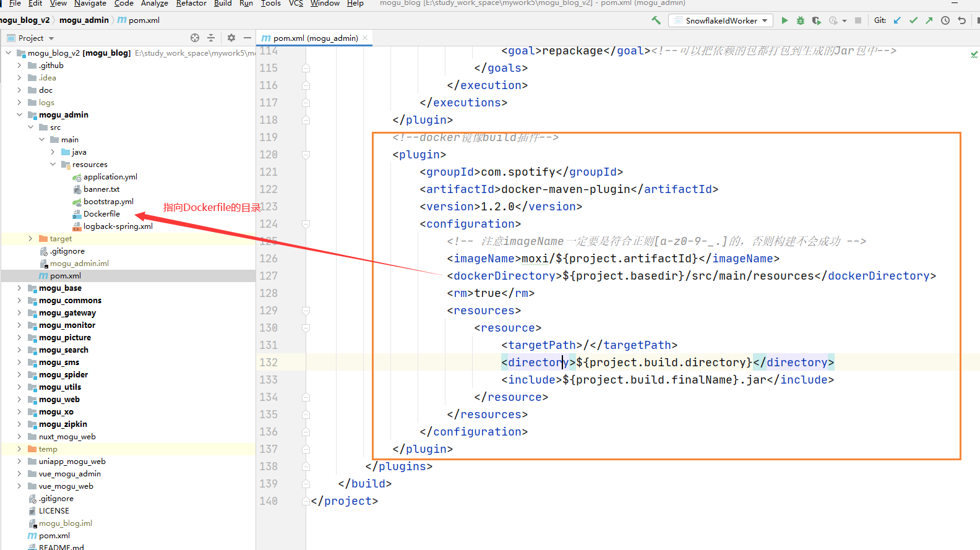
Task: Open Git history clock icon
Action: (x=945, y=20)
